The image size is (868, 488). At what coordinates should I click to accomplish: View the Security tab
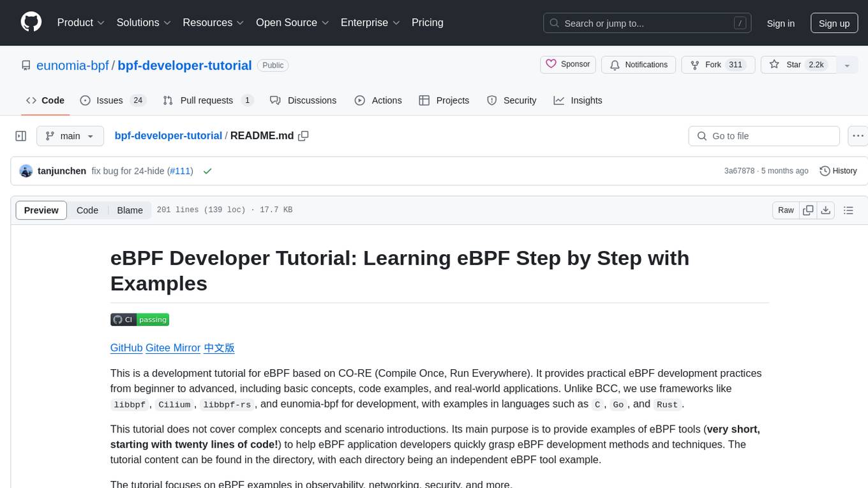coord(512,100)
